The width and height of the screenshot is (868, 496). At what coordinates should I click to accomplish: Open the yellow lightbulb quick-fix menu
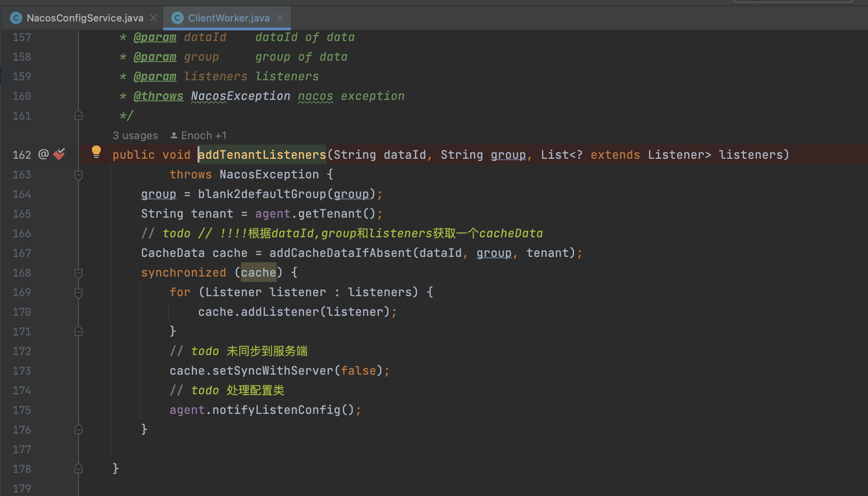click(x=96, y=152)
